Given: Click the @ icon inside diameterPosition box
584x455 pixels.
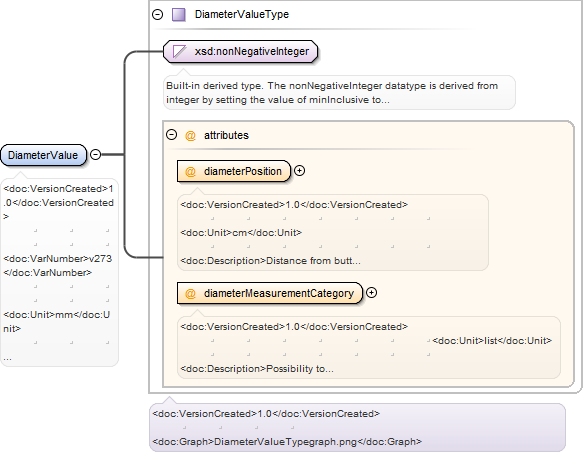Looking at the screenshot, I should tap(190, 172).
